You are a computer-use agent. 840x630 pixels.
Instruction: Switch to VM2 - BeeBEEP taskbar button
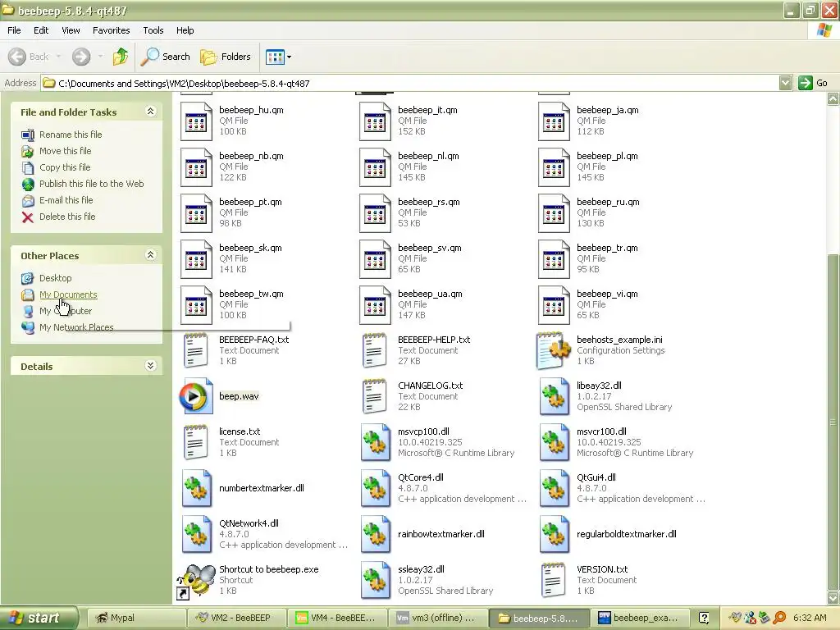click(235, 618)
